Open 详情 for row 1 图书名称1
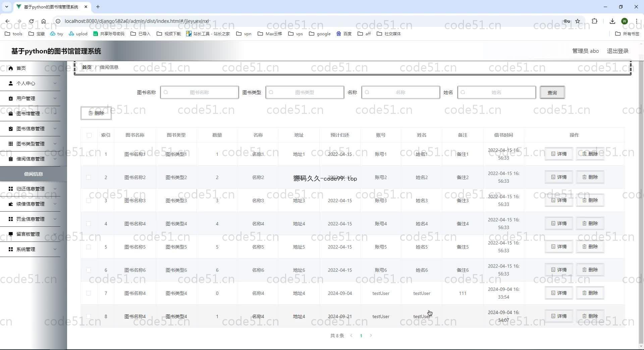This screenshot has height=350, width=644. 558,154
